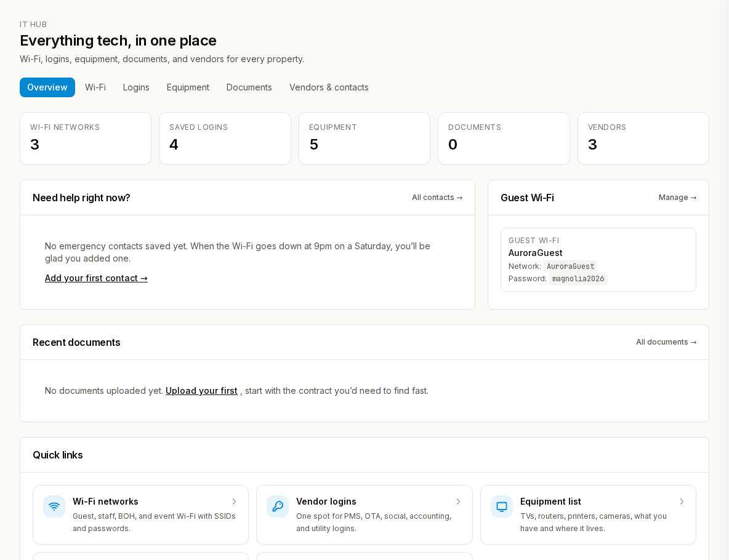Click the IT HUB label

click(x=33, y=25)
